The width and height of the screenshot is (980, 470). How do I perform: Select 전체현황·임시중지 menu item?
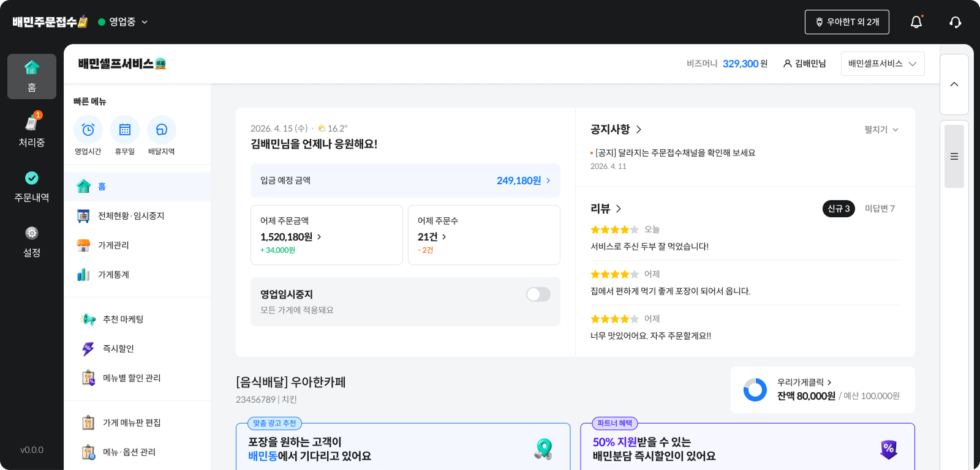[137, 216]
